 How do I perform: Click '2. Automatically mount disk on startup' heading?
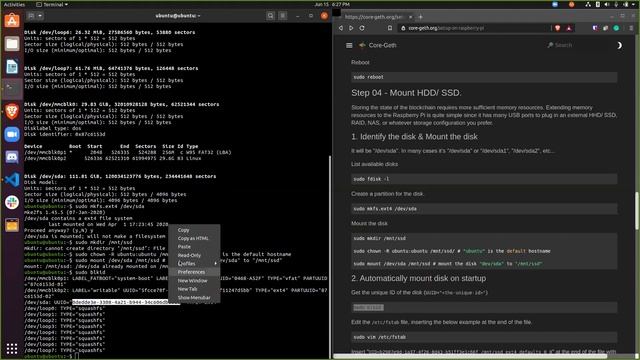[x=418, y=278]
